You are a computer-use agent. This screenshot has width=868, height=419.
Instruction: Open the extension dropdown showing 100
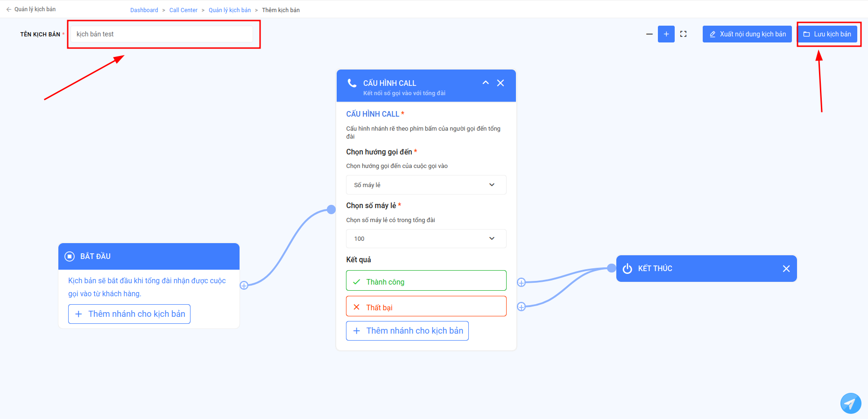[x=426, y=238]
